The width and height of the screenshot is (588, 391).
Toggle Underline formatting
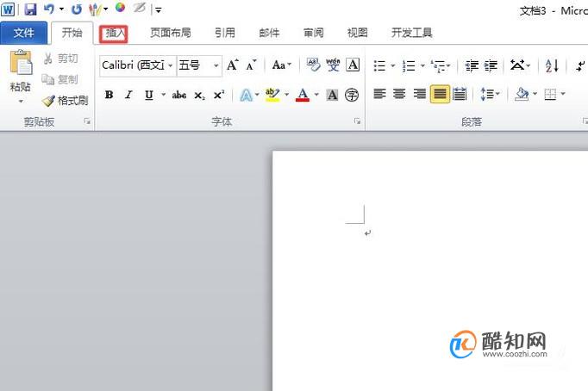[x=149, y=95]
